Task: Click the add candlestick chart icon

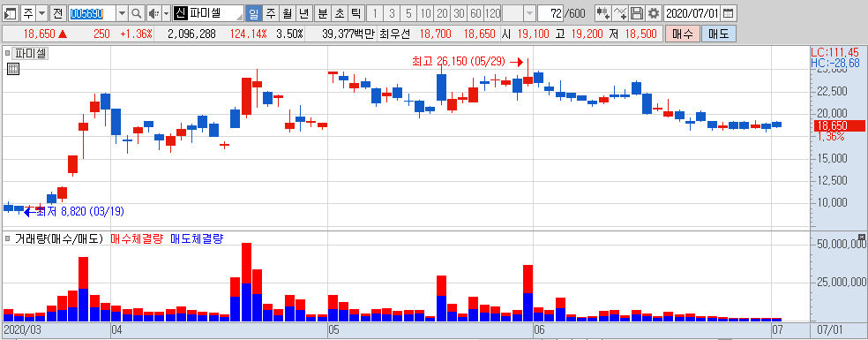Action: pyautogui.click(x=603, y=12)
